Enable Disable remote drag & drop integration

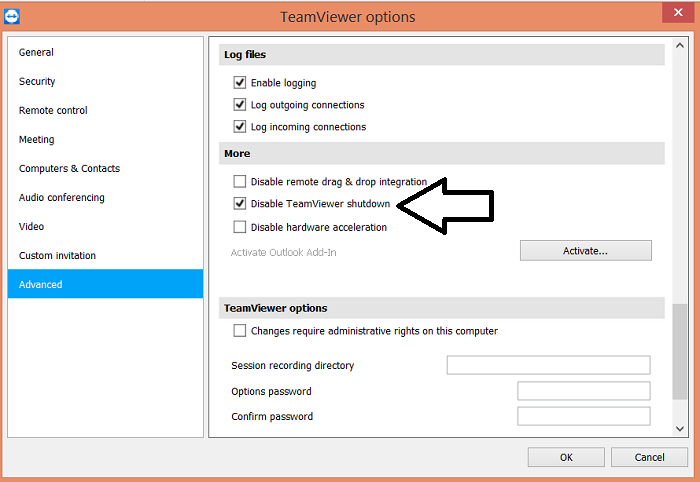point(240,181)
